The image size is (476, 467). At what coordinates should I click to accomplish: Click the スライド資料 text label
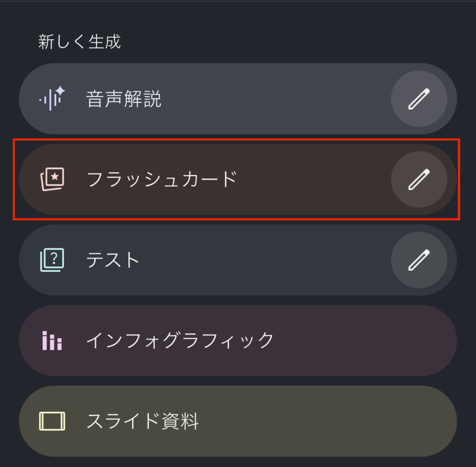coord(142,421)
